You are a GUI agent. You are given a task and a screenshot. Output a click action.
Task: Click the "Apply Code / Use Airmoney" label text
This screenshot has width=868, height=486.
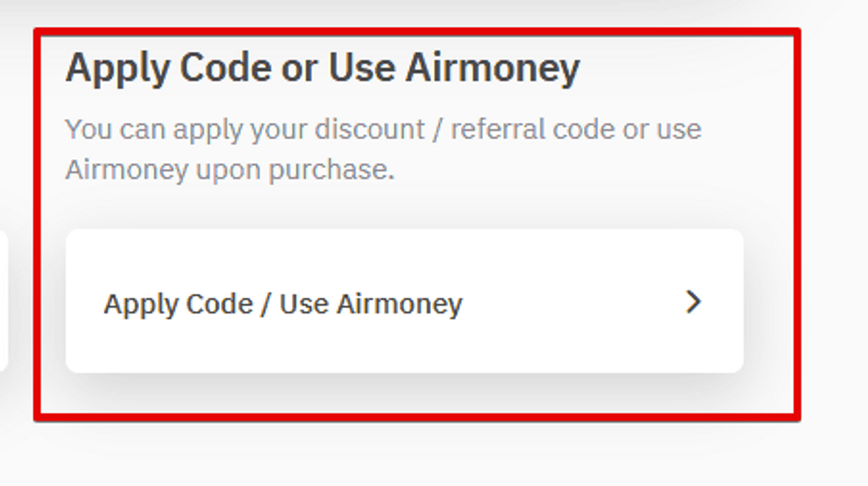283,304
